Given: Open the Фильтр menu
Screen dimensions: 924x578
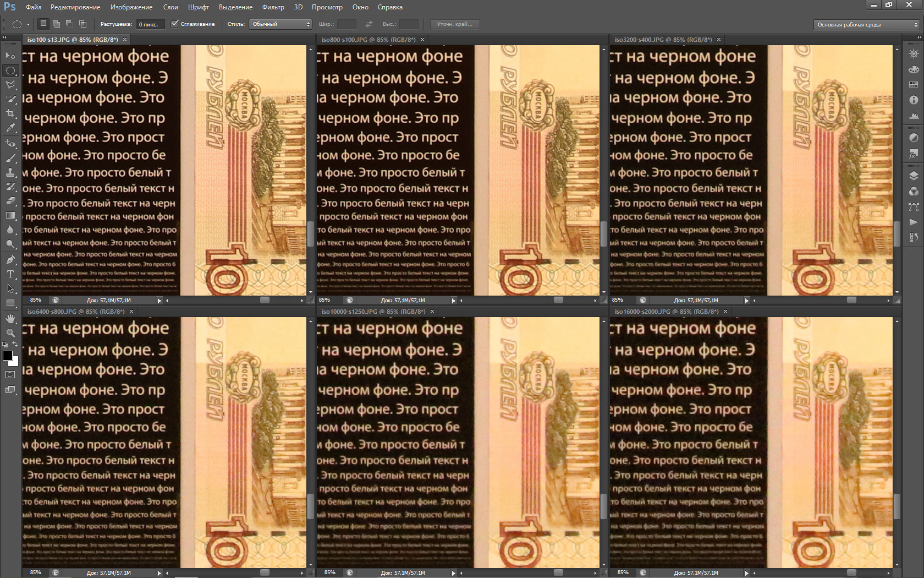Looking at the screenshot, I should (273, 7).
